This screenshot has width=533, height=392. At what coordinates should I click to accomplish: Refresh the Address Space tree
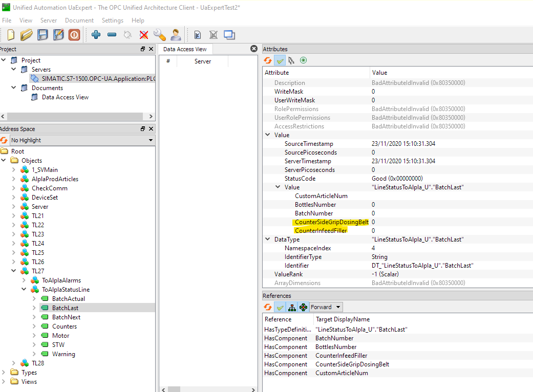click(4, 140)
